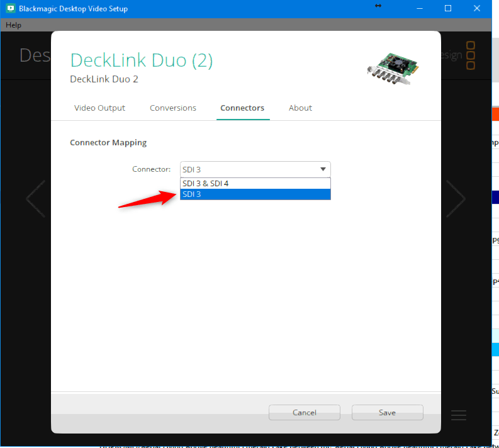
Task: Click the DeckLink Duo card image
Action: point(393,69)
